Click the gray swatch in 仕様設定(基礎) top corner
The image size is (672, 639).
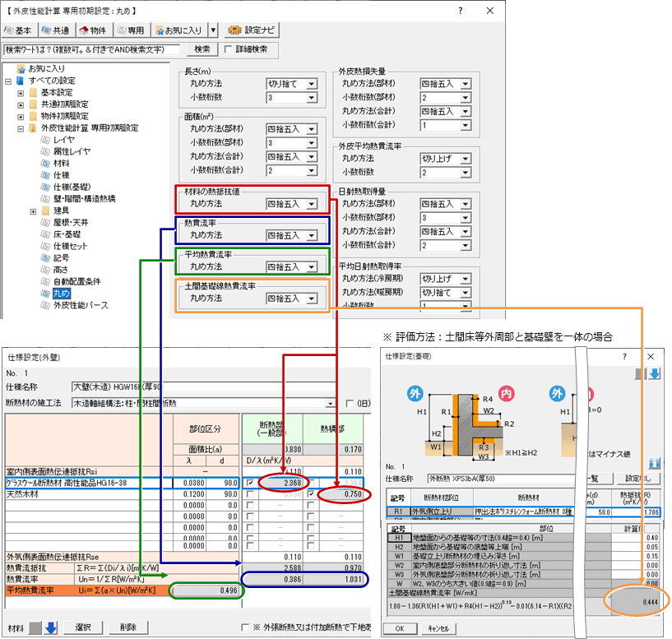click(640, 373)
